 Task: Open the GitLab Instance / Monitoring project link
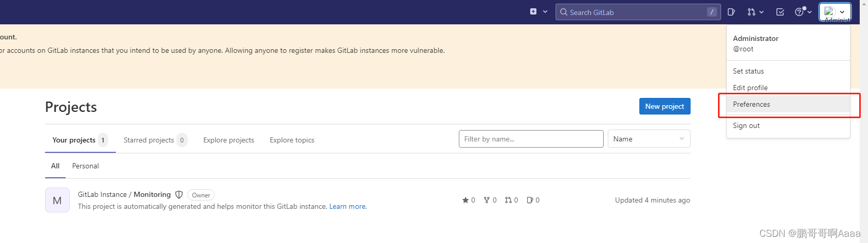click(x=124, y=194)
